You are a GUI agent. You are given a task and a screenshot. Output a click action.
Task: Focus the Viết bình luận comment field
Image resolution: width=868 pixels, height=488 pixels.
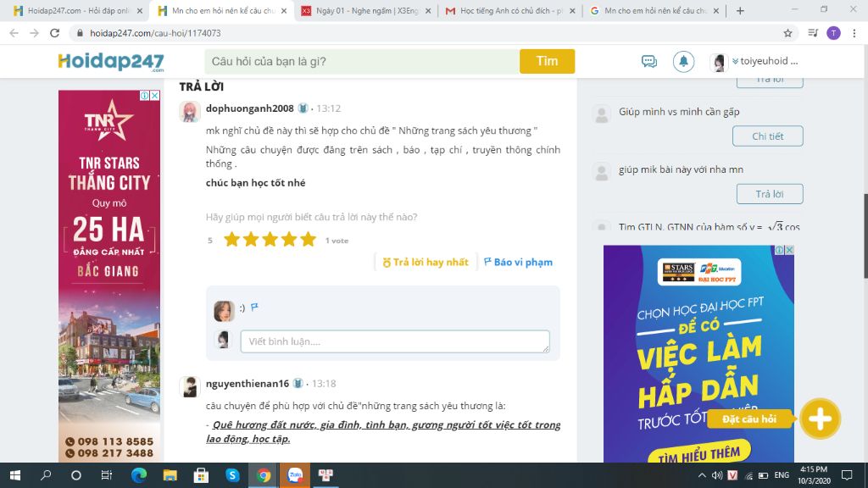(395, 341)
